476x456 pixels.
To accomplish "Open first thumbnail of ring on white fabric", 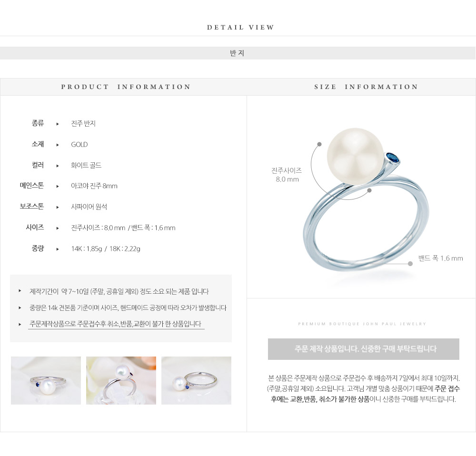I will point(46,380).
